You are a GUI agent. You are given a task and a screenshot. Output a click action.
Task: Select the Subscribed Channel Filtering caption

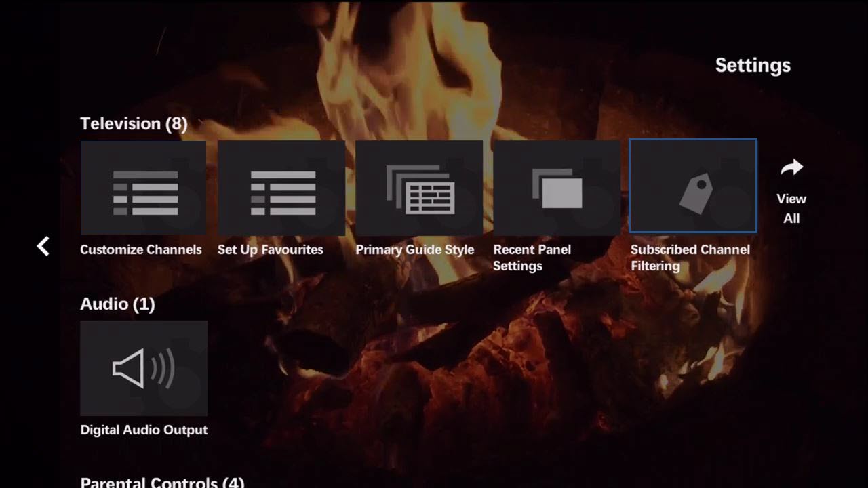click(x=690, y=258)
